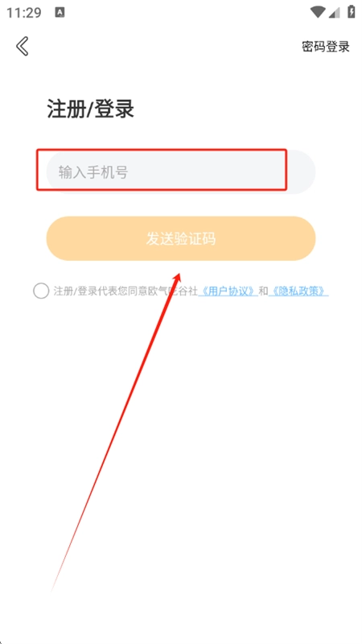Open the 《用户协议》 user agreement link
This screenshot has width=362, height=644.
click(x=228, y=291)
